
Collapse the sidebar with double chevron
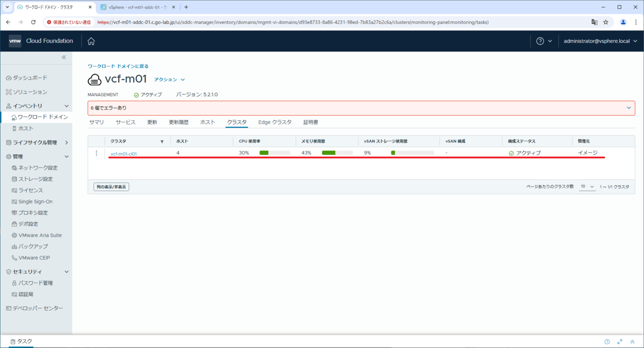[63, 57]
